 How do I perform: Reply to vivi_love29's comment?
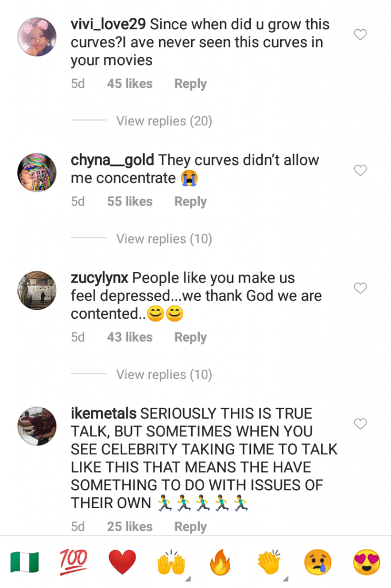[190, 84]
